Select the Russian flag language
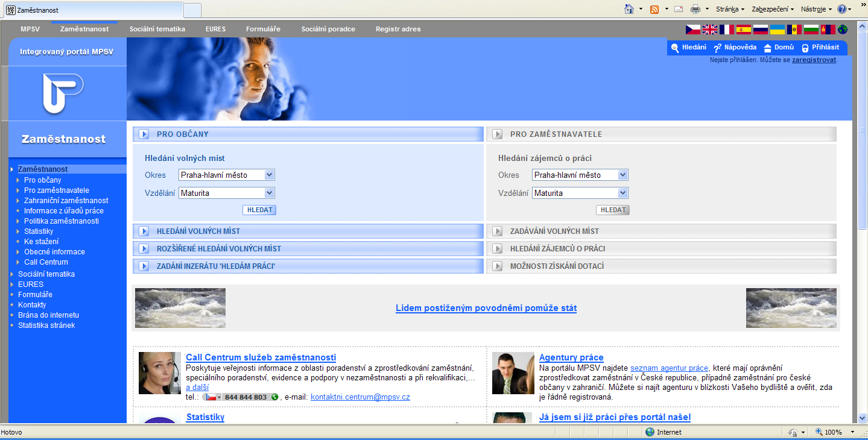Image resolution: width=868 pixels, height=440 pixels. pos(761,29)
